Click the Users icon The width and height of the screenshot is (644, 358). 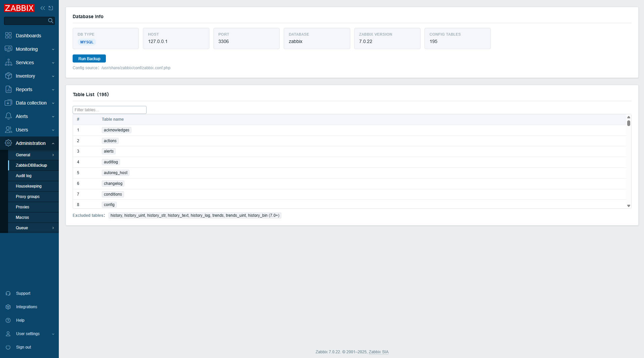point(8,129)
